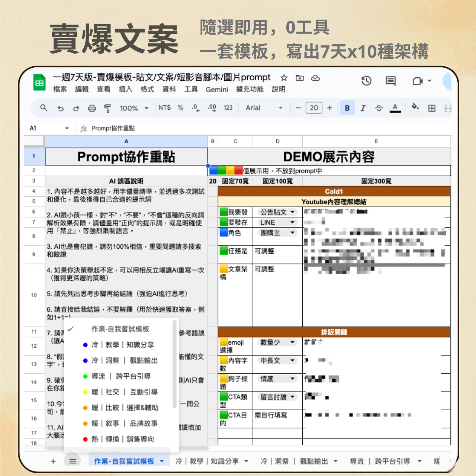Screen dimensions: 476x476
Task: Apply NT$ currency formatting
Action: click(x=165, y=108)
